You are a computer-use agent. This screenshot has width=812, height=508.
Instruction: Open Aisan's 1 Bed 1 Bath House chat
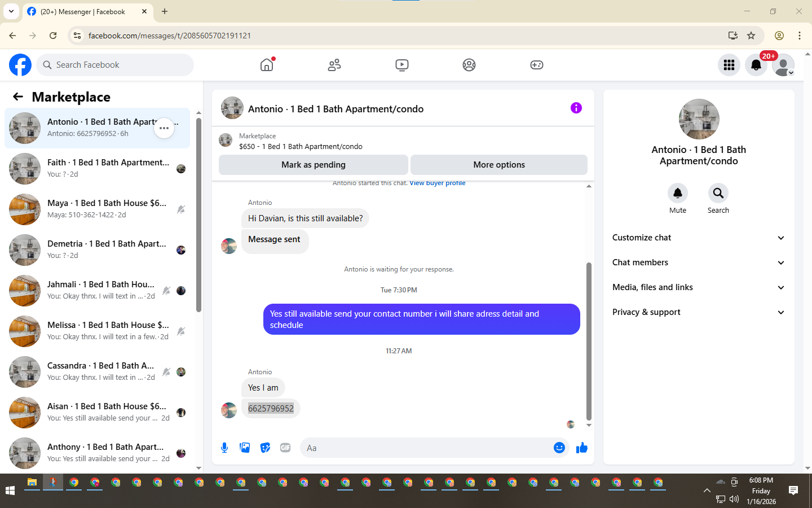pyautogui.click(x=97, y=413)
